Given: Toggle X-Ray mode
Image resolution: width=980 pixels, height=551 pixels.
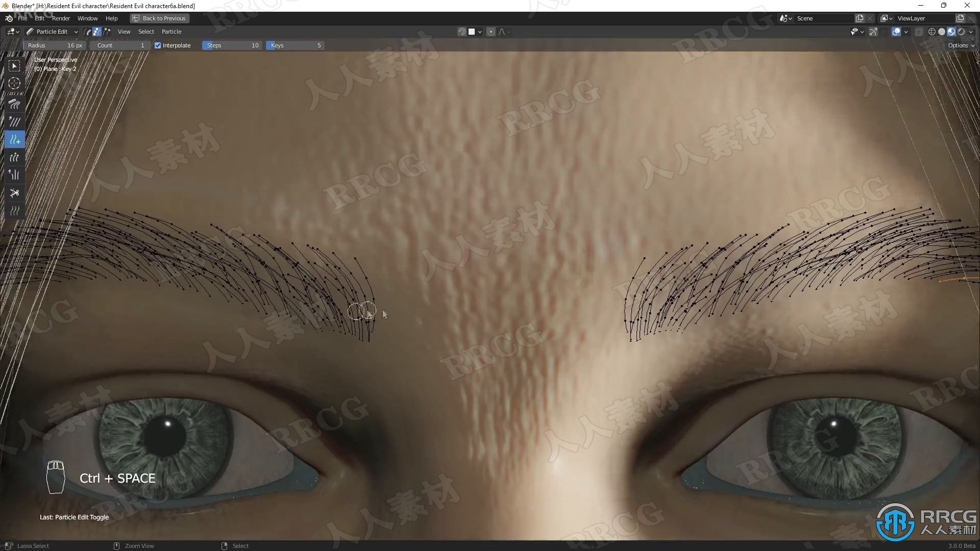Looking at the screenshot, I should 919,32.
